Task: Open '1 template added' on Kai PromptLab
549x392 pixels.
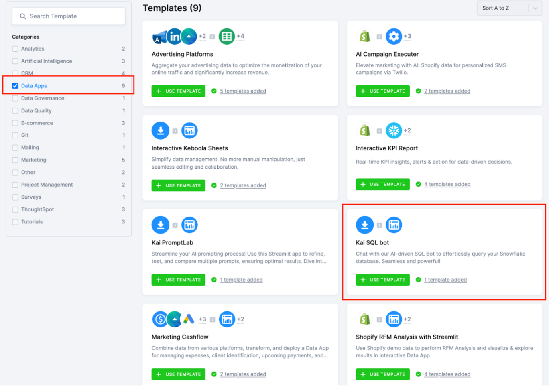Action: pyautogui.click(x=241, y=280)
